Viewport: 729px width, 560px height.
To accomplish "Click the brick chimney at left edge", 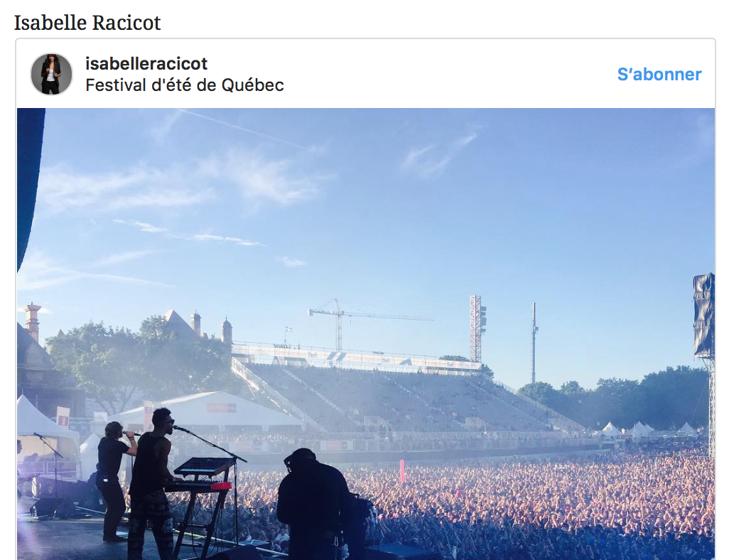I will click(x=33, y=321).
